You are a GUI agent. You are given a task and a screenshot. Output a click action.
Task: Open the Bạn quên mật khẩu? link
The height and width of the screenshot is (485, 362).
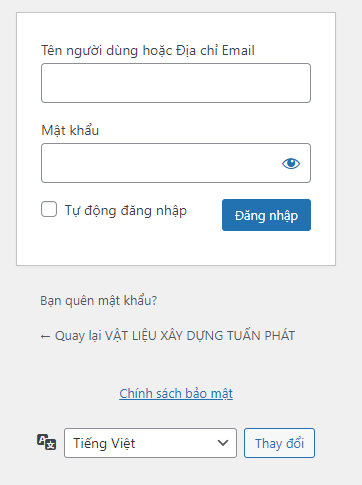[x=99, y=301]
